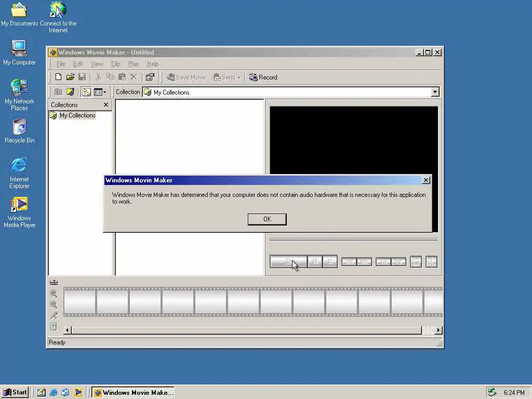Click the first empty storyboard frame
The image size is (532, 399).
(79, 302)
